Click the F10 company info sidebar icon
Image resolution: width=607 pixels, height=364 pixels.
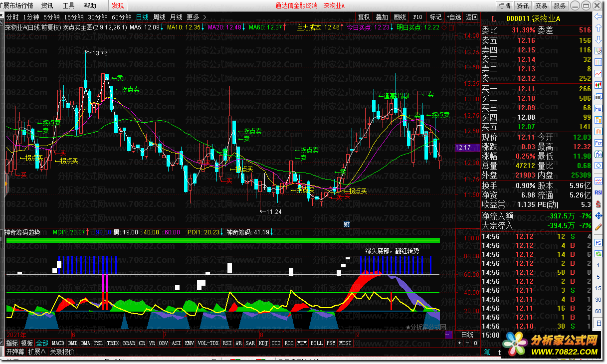coord(598,108)
